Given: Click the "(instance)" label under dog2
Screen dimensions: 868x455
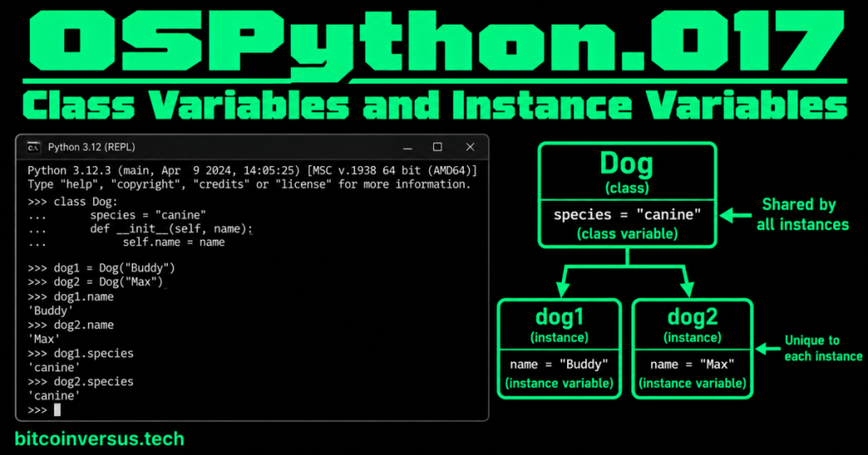Looking at the screenshot, I should coord(693,338).
